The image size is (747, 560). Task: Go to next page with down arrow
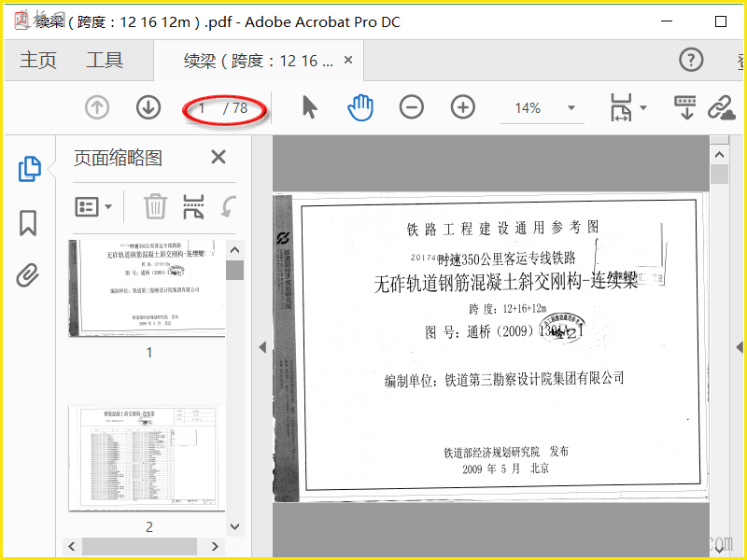click(148, 107)
